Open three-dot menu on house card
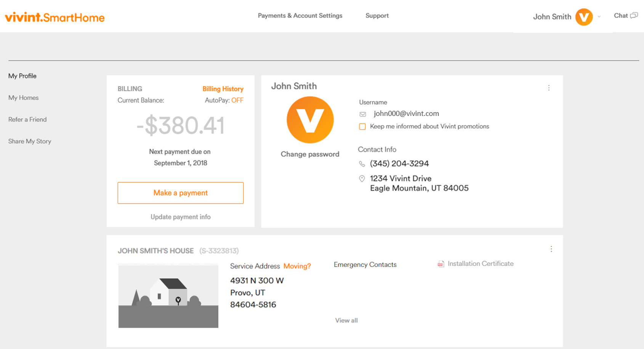The image size is (644, 349). coord(551,249)
